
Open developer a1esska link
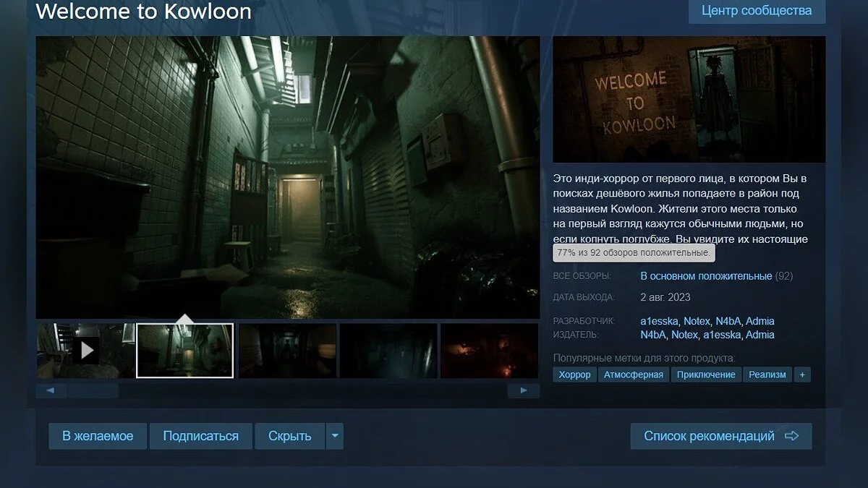coord(658,321)
